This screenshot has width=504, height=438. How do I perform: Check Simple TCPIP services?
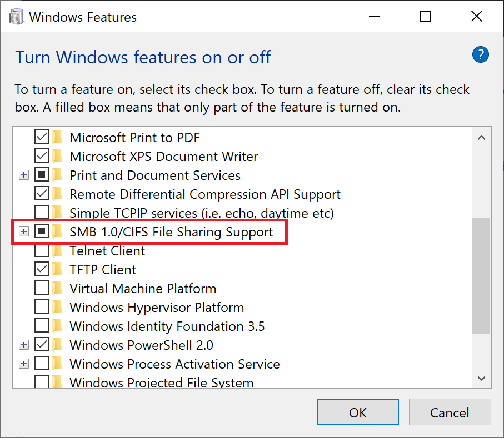42,213
